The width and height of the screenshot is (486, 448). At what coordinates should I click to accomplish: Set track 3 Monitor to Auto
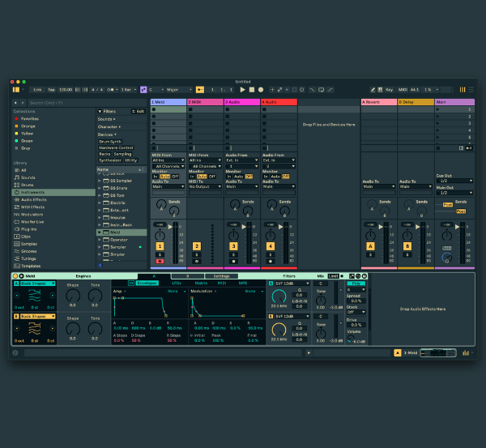(238, 177)
